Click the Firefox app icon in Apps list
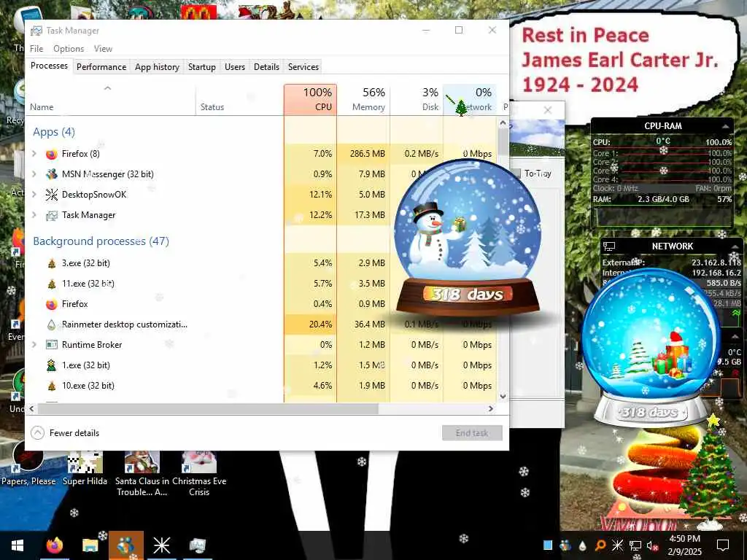This screenshot has height=560, width=747. (x=52, y=154)
